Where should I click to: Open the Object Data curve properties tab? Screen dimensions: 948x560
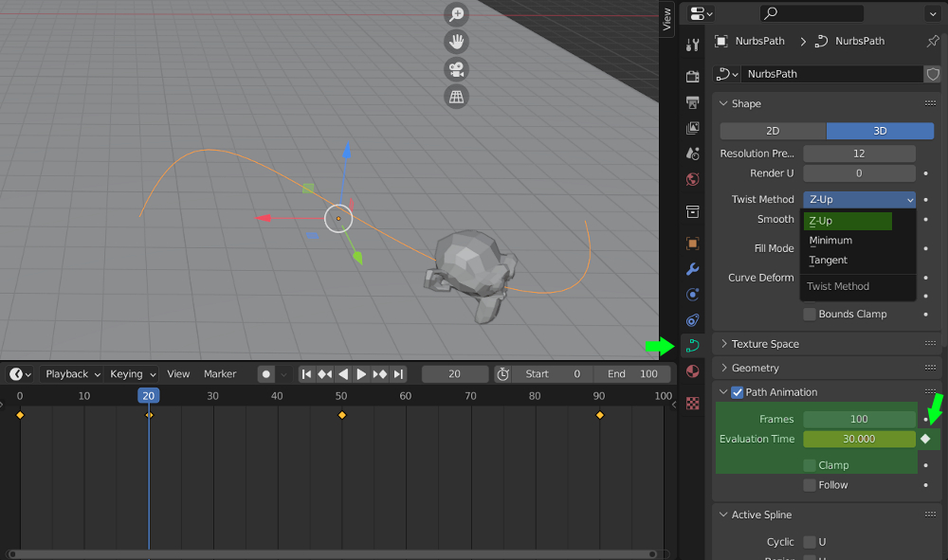[693, 346]
